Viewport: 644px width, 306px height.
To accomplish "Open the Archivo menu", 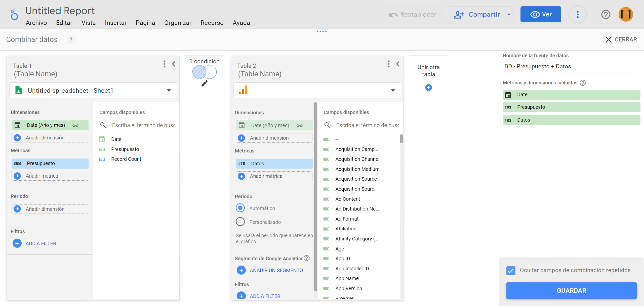I will coord(36,23).
